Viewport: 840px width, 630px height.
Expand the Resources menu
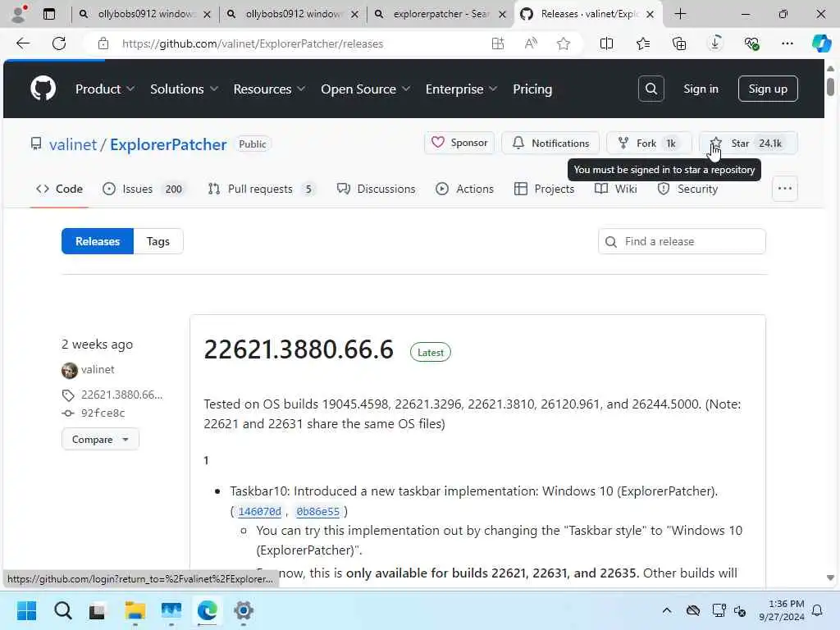(x=269, y=89)
